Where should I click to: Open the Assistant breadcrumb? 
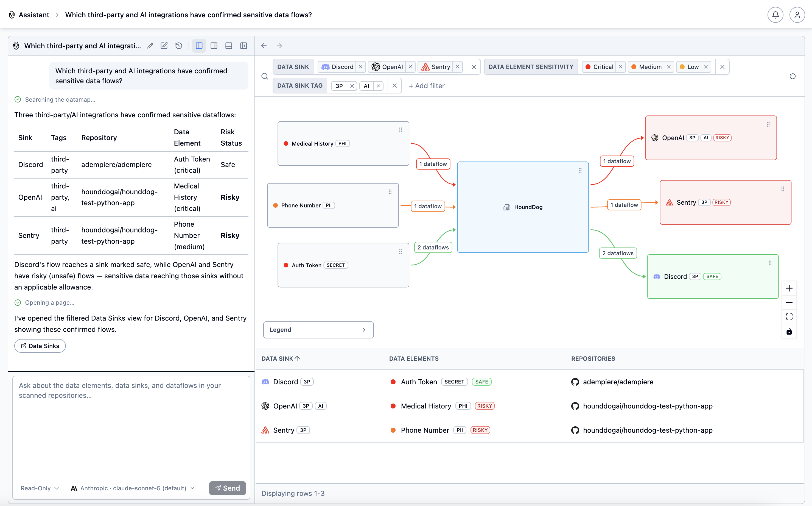33,15
